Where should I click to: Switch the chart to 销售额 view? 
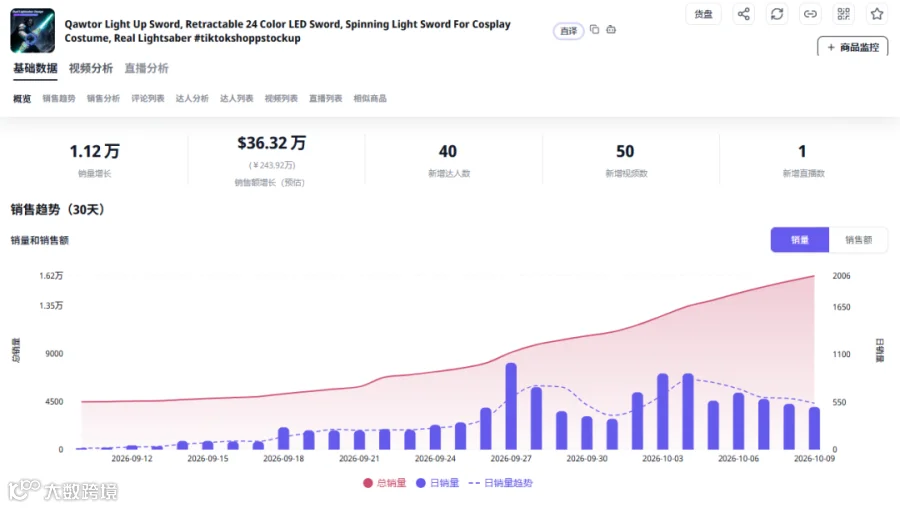coord(858,240)
